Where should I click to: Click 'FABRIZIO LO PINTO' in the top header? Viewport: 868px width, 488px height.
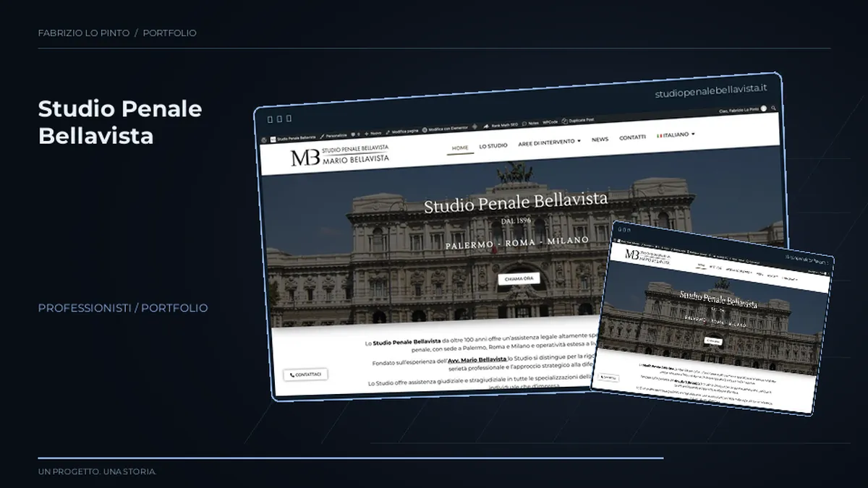click(x=82, y=33)
